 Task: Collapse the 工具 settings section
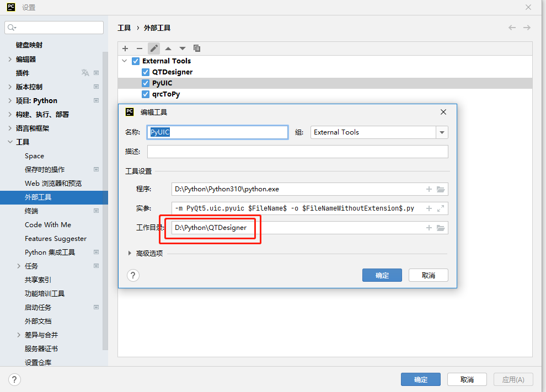coord(10,142)
